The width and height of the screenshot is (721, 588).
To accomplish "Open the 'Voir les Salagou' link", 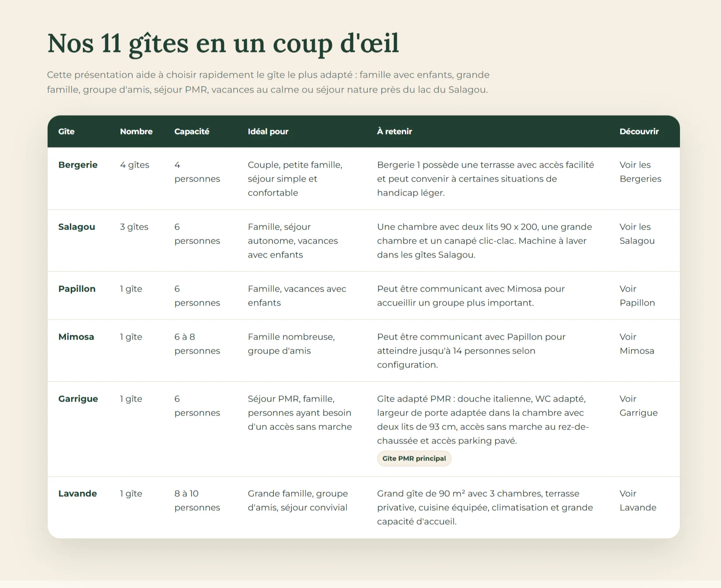I will [637, 234].
